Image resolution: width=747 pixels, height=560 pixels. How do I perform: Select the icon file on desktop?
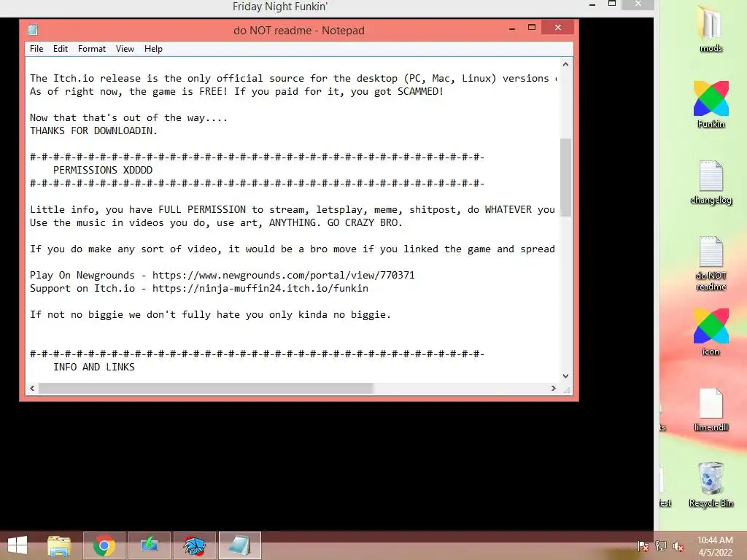click(711, 332)
